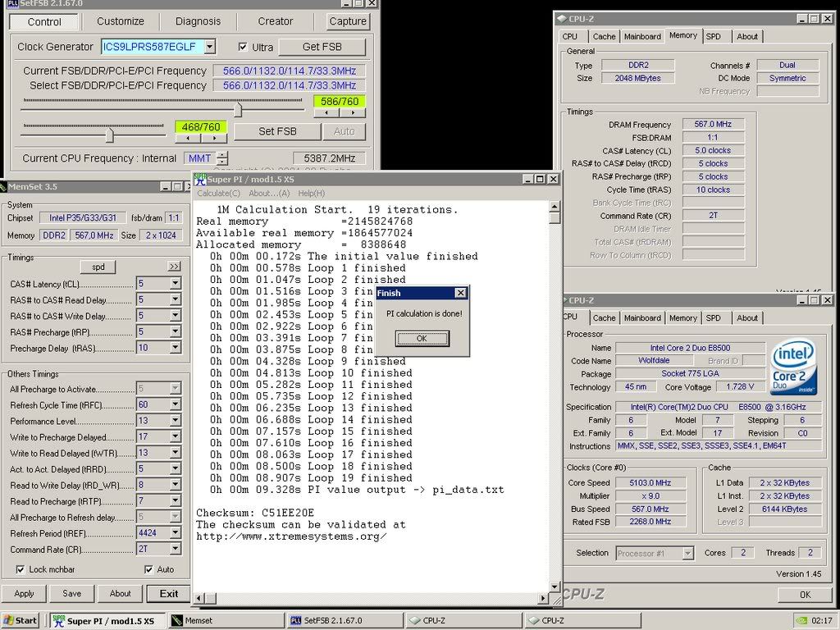Open Refresh Cycle Time (tRFC) dropdown
840x630 pixels.
[176, 404]
